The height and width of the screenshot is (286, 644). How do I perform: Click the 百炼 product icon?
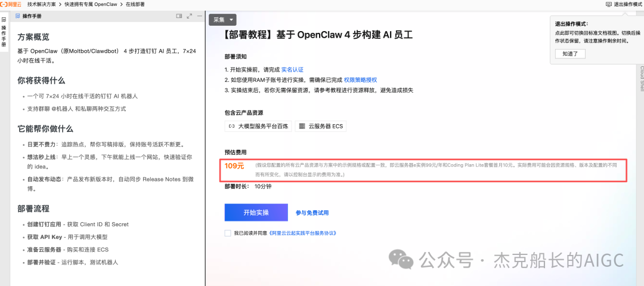[x=231, y=127]
